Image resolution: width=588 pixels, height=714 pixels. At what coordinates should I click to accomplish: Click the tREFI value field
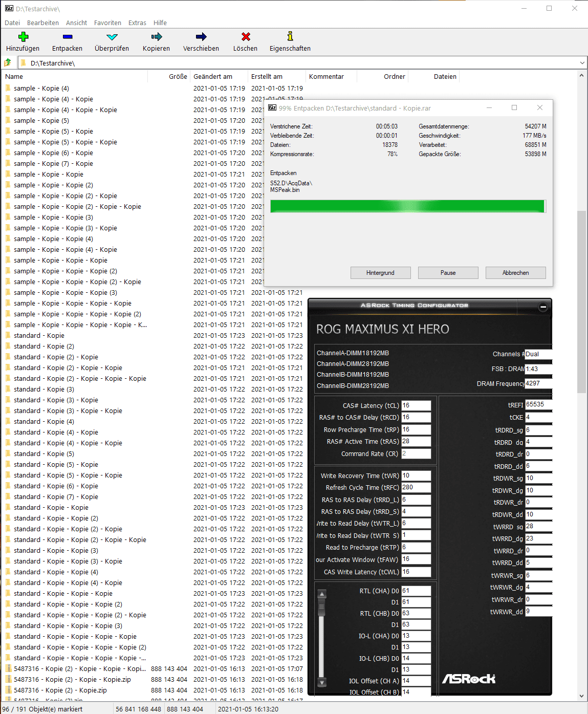click(539, 404)
